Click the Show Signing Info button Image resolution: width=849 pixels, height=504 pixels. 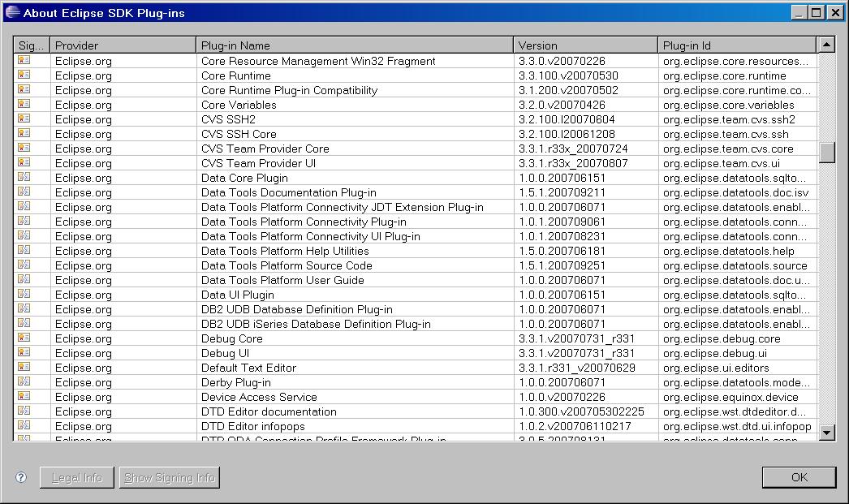tap(170, 477)
